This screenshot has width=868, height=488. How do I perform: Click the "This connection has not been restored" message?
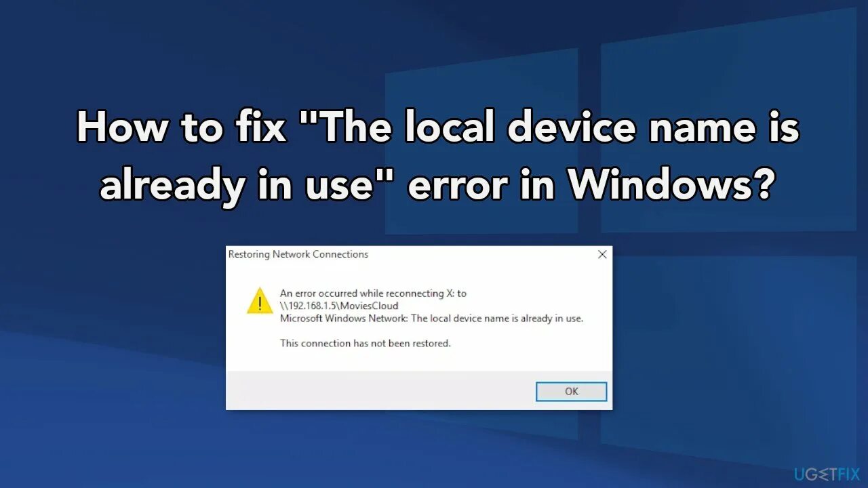(x=366, y=343)
